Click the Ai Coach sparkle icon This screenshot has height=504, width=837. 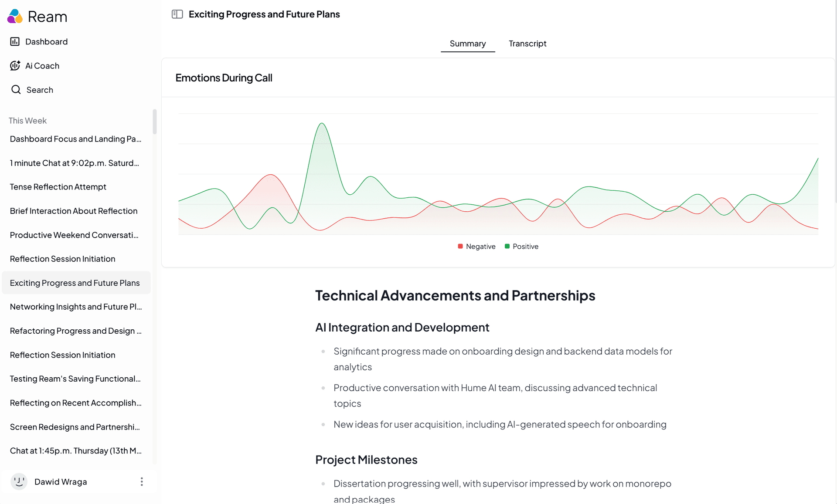[15, 66]
